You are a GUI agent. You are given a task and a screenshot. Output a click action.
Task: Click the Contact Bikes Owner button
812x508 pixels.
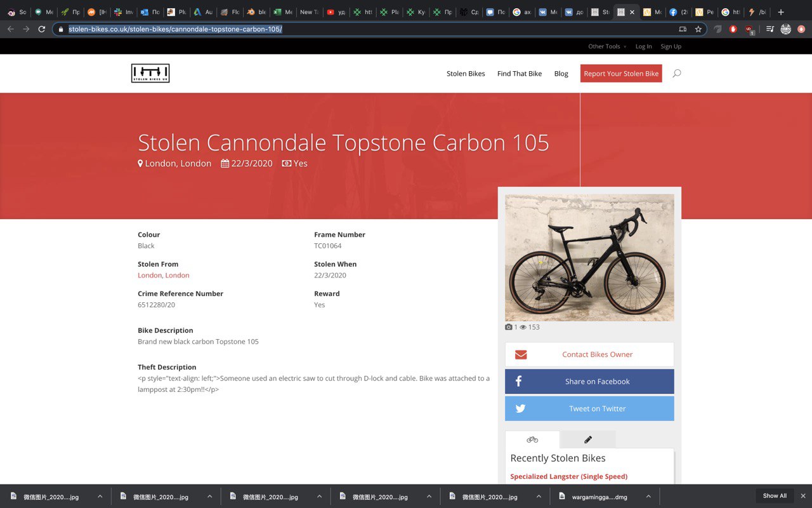point(589,354)
